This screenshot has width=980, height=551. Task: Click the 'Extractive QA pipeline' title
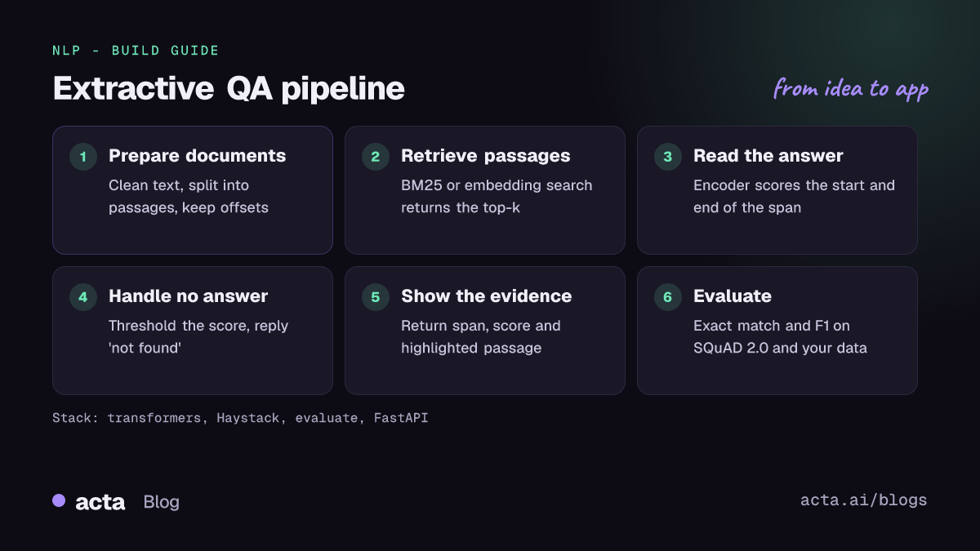point(228,88)
